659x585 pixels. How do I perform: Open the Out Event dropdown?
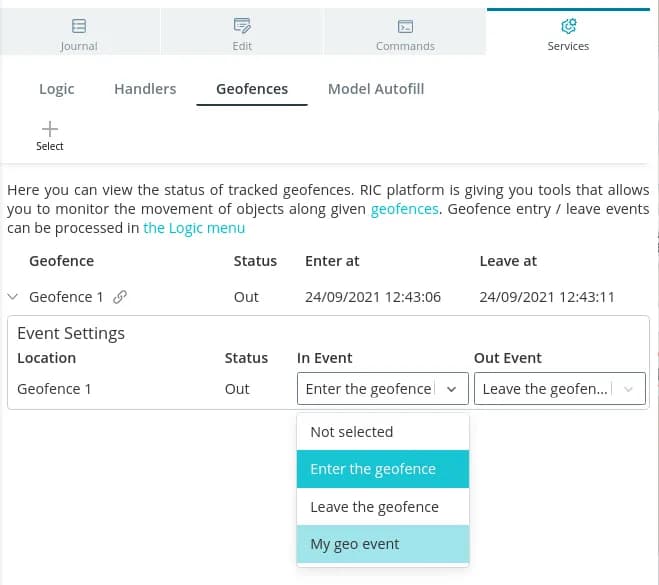pos(559,389)
